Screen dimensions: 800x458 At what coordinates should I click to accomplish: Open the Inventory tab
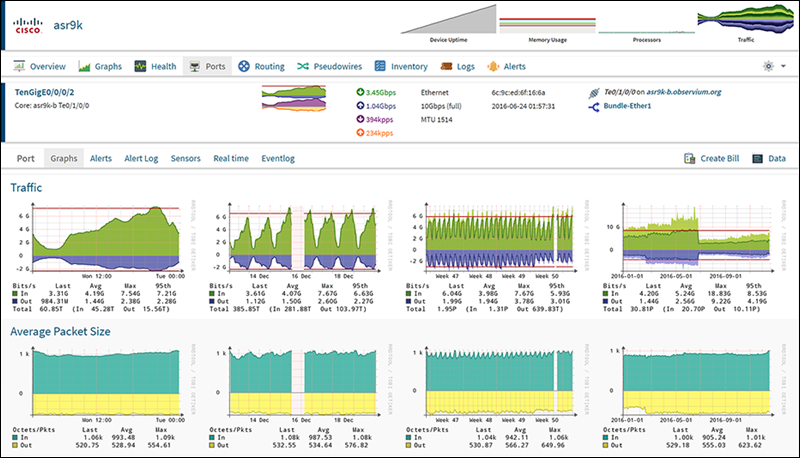(401, 66)
